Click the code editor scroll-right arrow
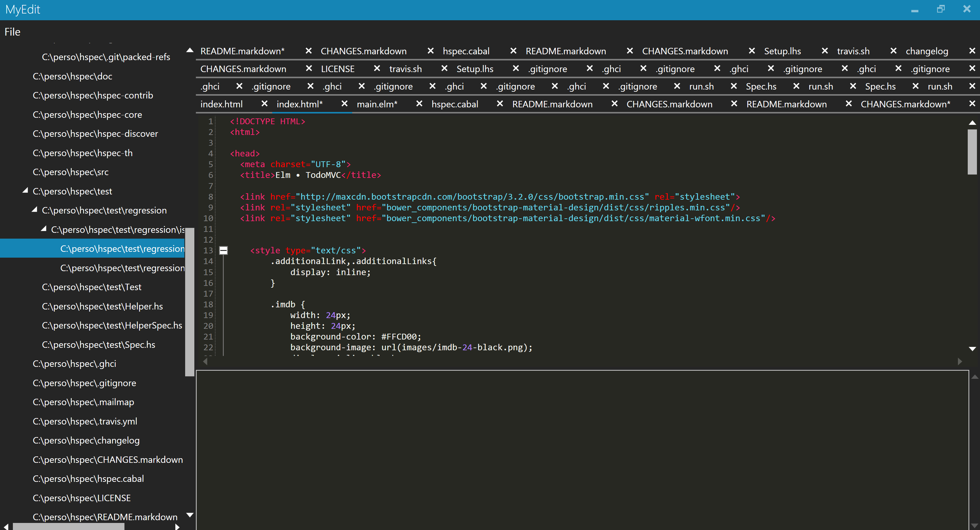The image size is (980, 530). [959, 361]
